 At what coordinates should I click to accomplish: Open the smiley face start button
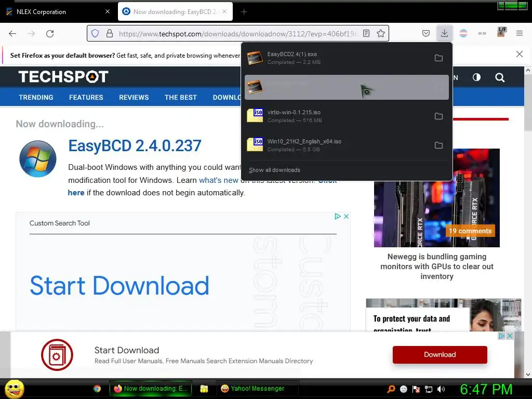tap(14, 389)
